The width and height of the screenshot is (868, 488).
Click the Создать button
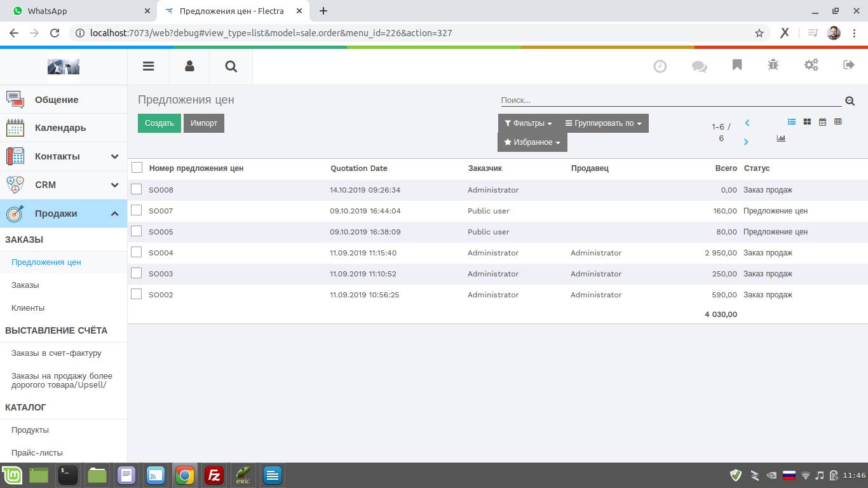[x=159, y=123]
